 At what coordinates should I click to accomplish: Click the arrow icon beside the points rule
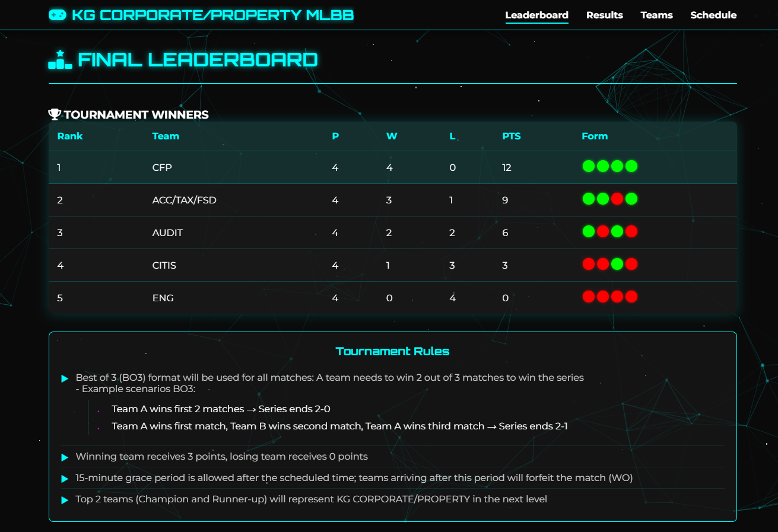tap(65, 457)
